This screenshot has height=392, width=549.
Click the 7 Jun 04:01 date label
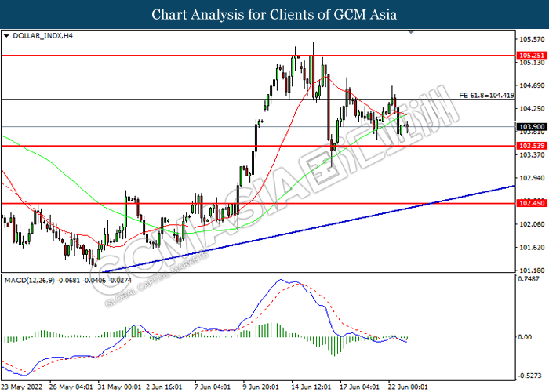point(213,387)
